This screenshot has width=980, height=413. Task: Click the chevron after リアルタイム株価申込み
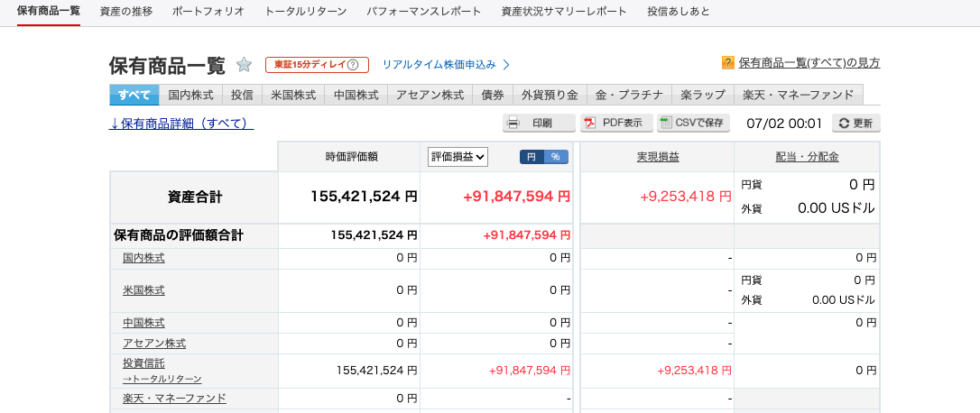pyautogui.click(x=506, y=64)
